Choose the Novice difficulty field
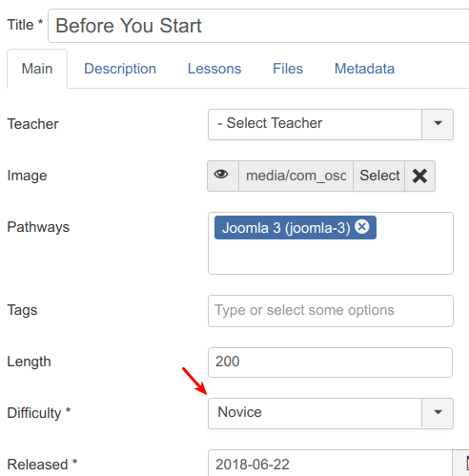The image size is (469, 476). [331, 413]
